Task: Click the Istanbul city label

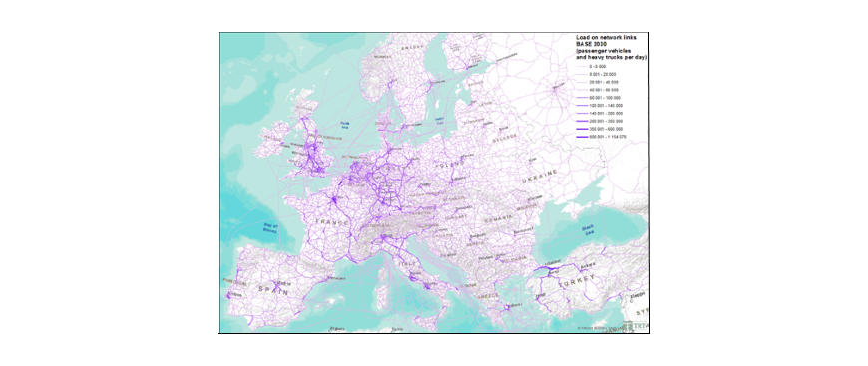Action: [x=552, y=262]
